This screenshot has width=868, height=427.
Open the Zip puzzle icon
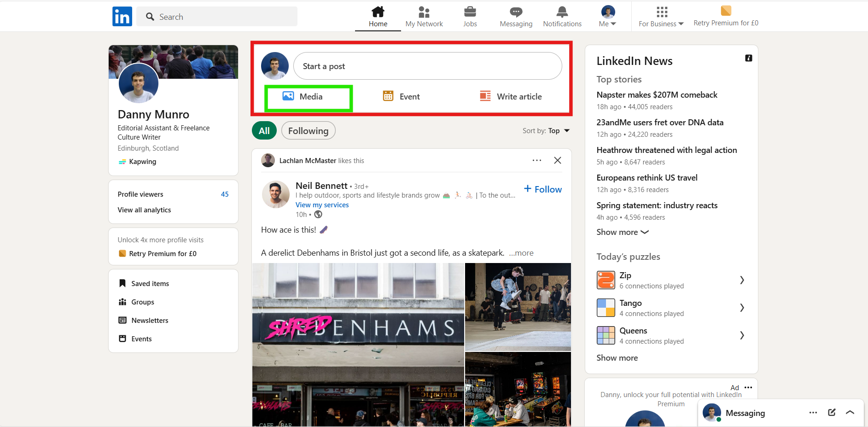(x=605, y=280)
